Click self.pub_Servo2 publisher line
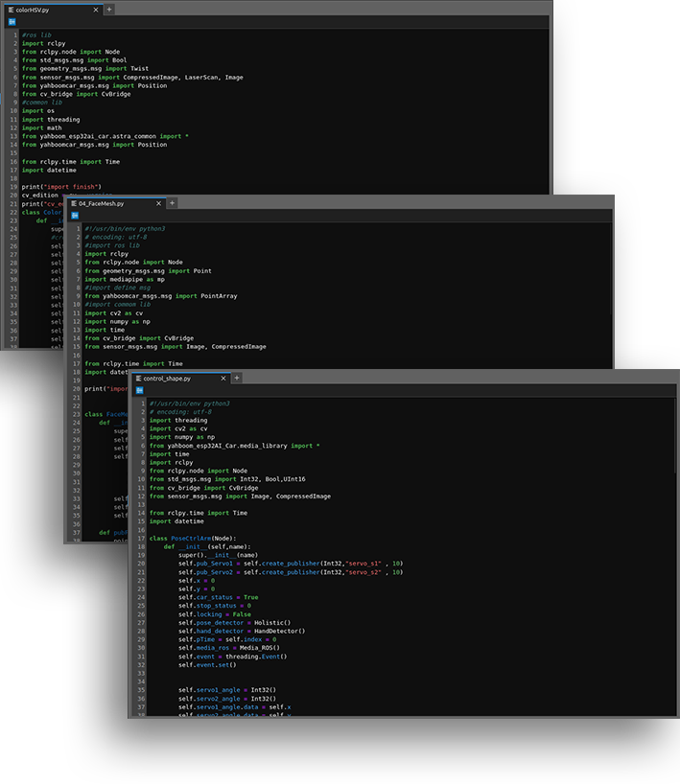Image resolution: width=680 pixels, height=784 pixels. point(291,572)
